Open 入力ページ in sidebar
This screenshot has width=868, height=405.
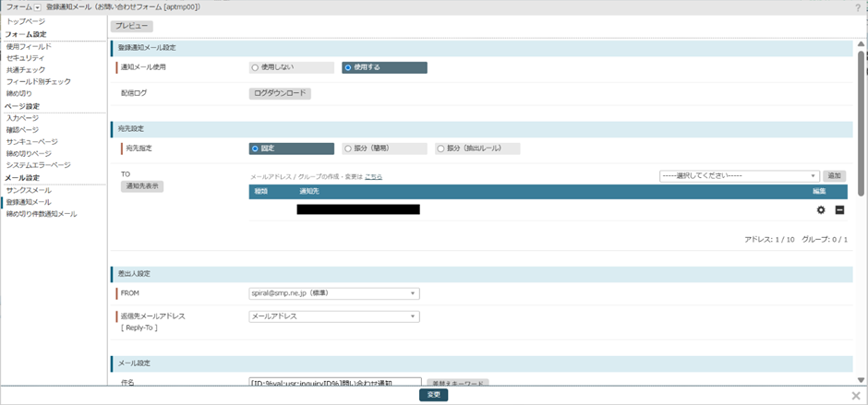point(23,118)
